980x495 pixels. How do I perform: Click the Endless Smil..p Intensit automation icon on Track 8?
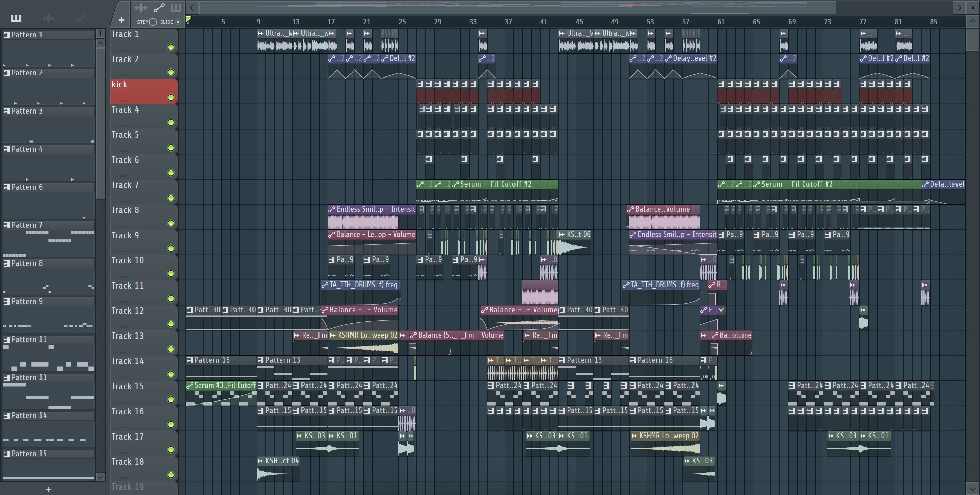coord(331,209)
